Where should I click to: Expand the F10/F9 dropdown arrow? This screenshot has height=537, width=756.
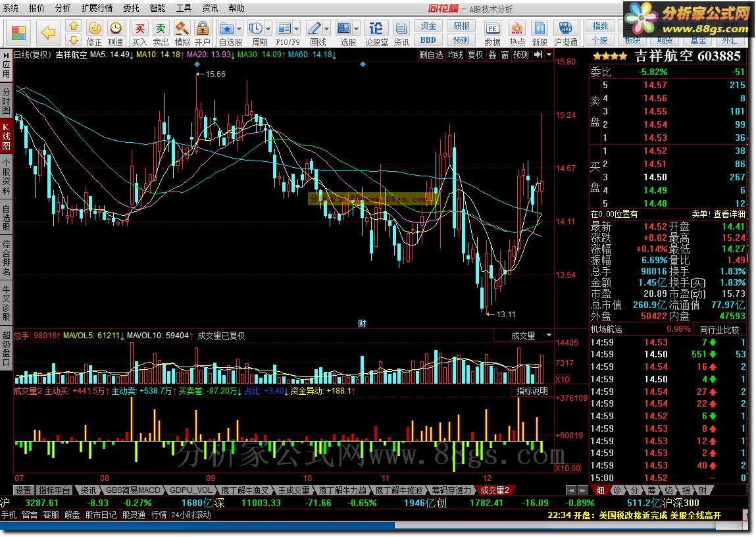point(297,28)
